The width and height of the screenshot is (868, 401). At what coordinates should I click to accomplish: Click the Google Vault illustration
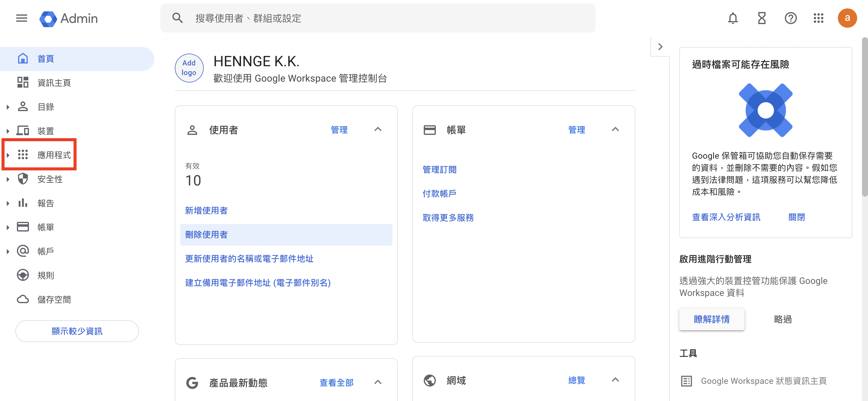(x=766, y=110)
